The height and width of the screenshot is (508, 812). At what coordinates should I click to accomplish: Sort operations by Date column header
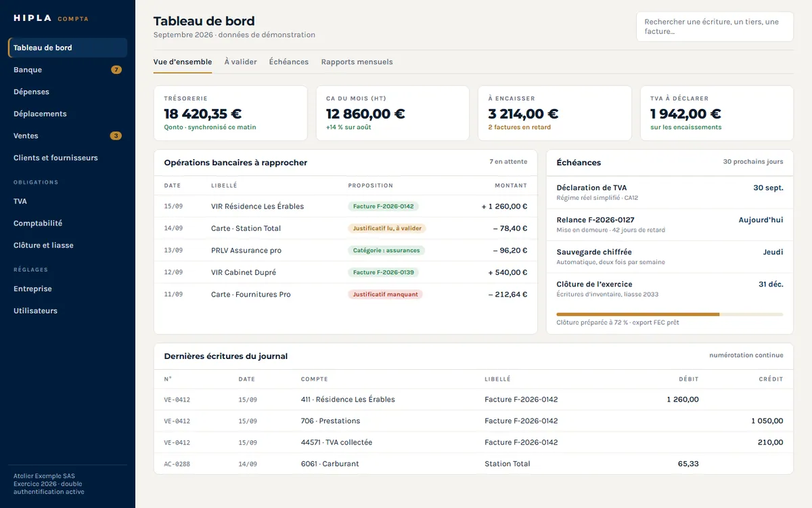pyautogui.click(x=172, y=186)
